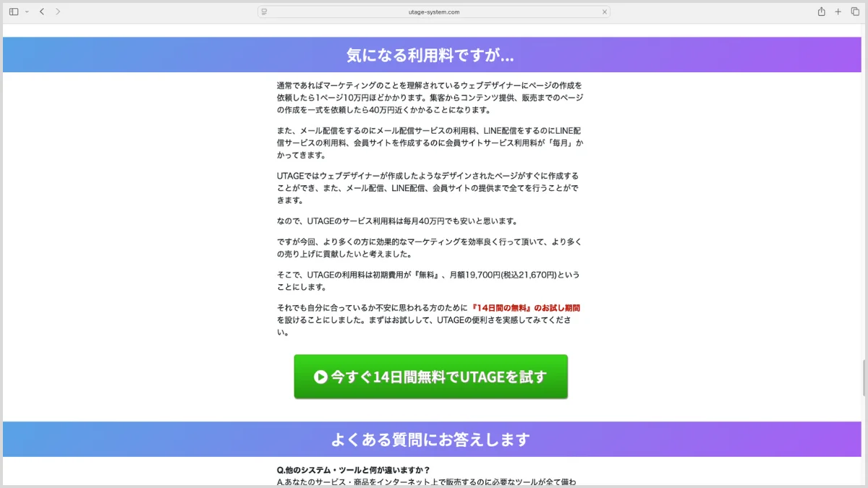Open the page menu icon in address bar
Viewport: 868px width, 488px height.
[265, 12]
